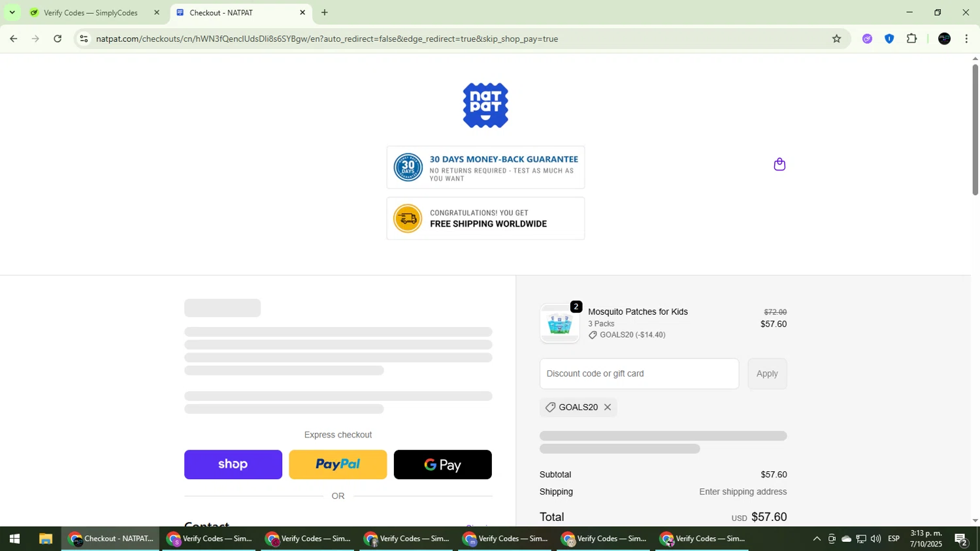Open the Checkout - NATPAT taskbar window
The image size is (980, 551).
pyautogui.click(x=111, y=539)
